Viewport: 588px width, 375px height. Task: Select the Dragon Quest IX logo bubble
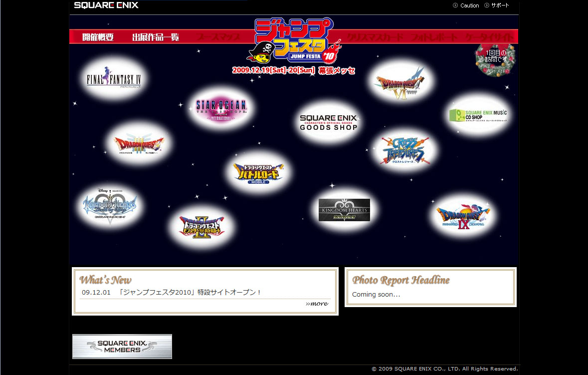coord(463,217)
